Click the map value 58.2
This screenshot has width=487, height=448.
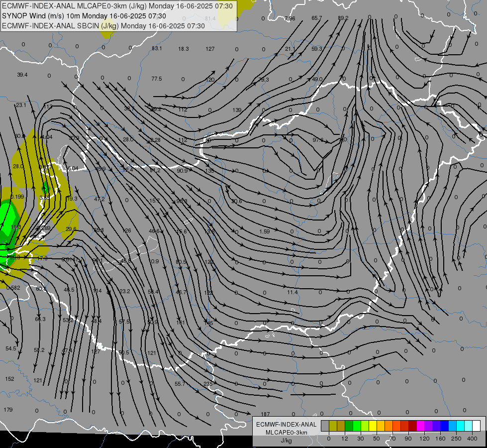pyautogui.click(x=39, y=350)
